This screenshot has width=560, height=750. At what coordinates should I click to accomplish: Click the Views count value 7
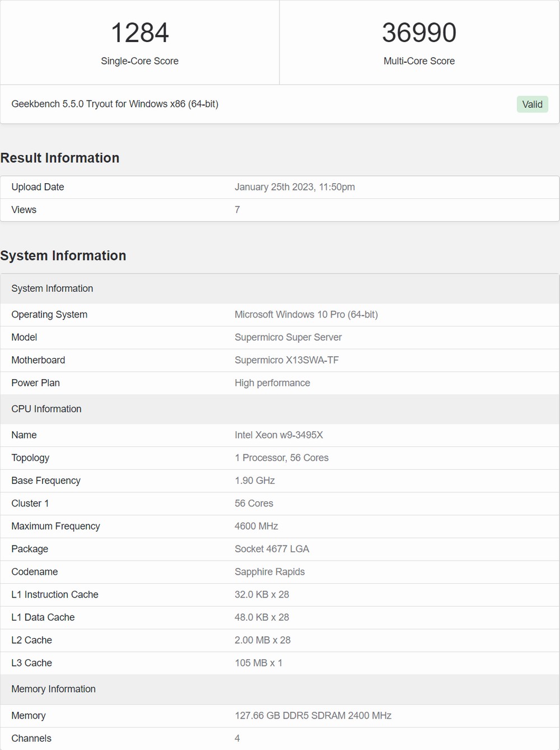237,209
